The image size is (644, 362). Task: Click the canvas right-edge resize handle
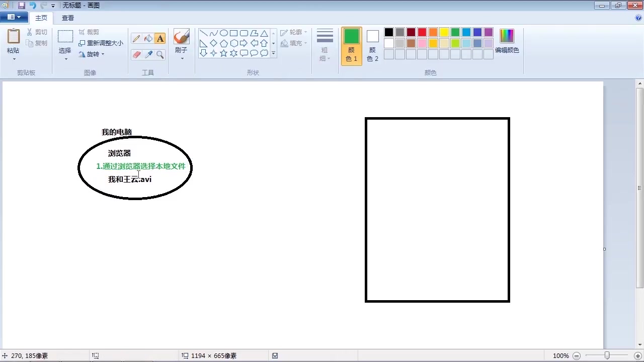pyautogui.click(x=604, y=249)
